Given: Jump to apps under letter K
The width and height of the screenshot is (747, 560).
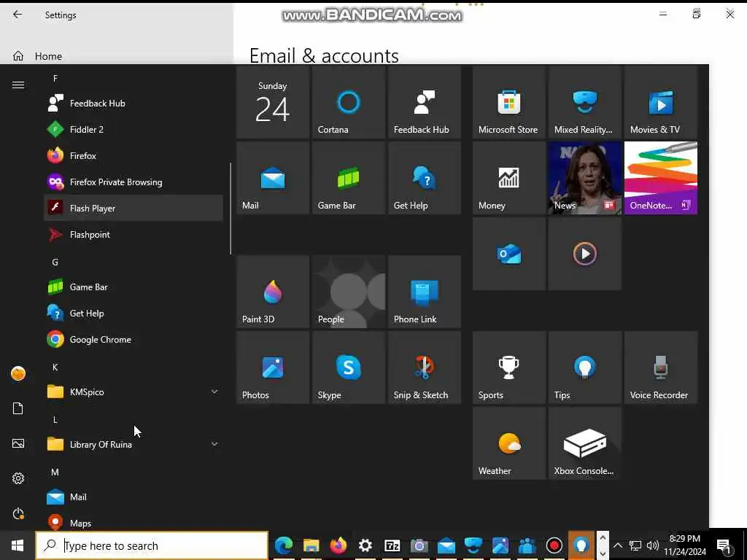Looking at the screenshot, I should (x=55, y=367).
